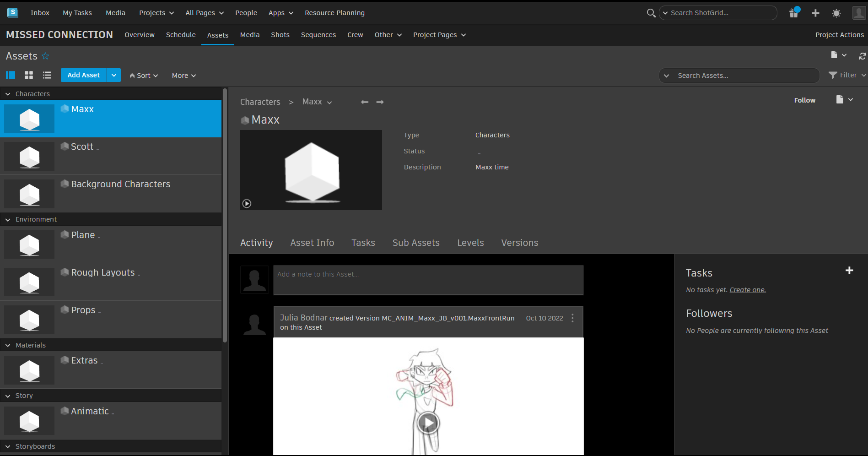Switch to the Asset Info tab

point(312,243)
